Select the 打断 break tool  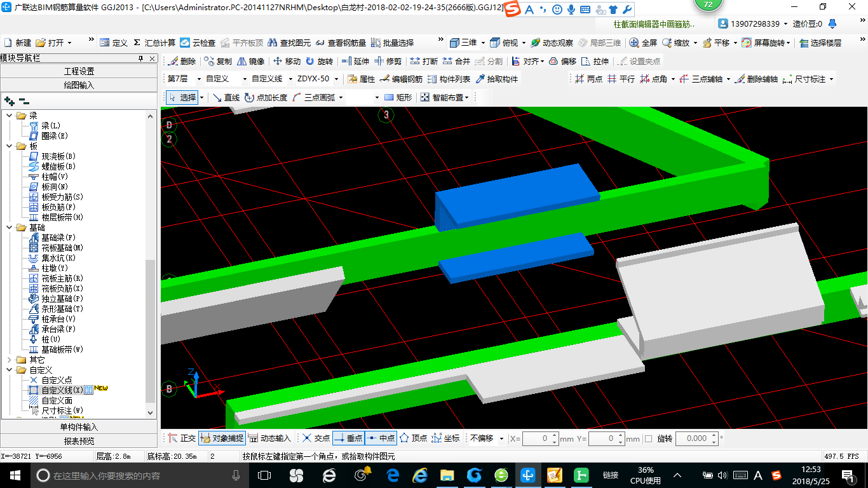pos(424,61)
